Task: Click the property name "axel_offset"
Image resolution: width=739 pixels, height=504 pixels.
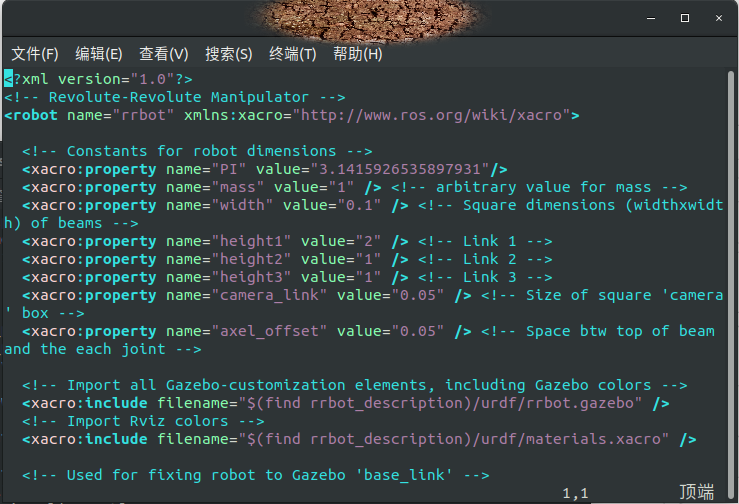Action: pyautogui.click(x=269, y=331)
